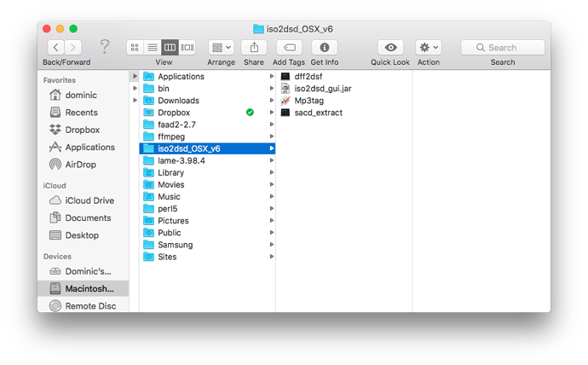Open the Arrange dropdown
Viewport: 588px width, 365px height.
pos(222,47)
